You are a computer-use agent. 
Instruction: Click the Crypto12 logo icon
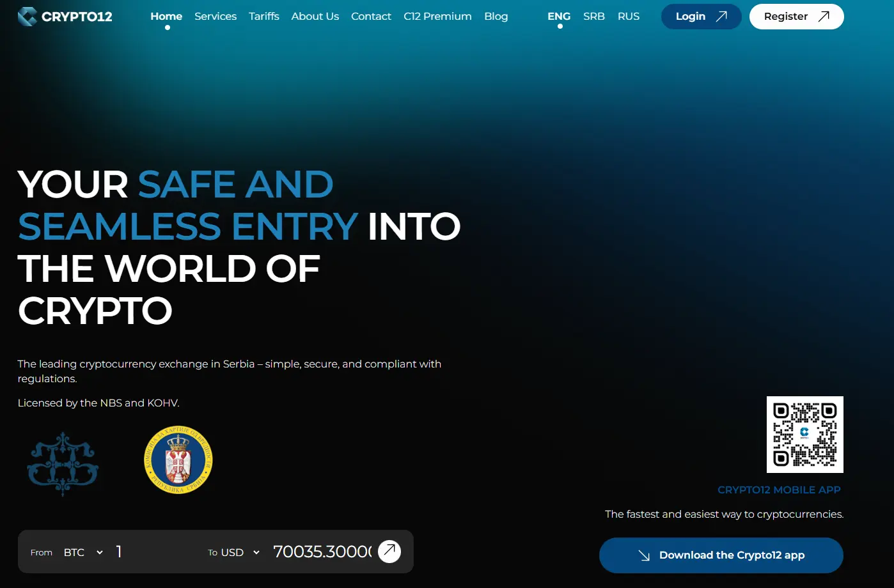tap(27, 17)
